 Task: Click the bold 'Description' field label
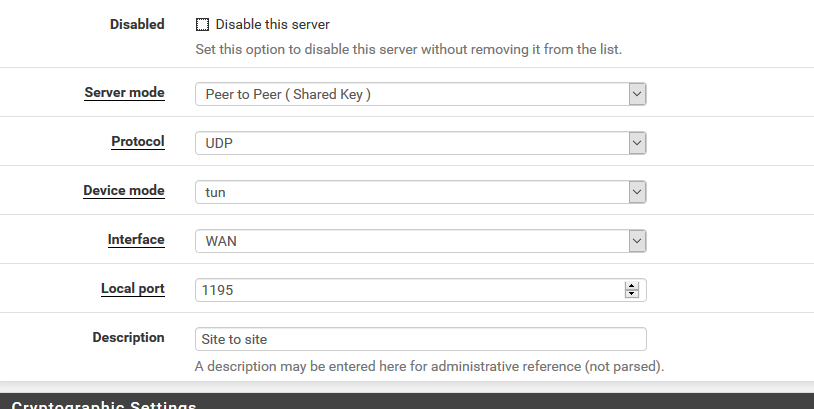point(128,337)
